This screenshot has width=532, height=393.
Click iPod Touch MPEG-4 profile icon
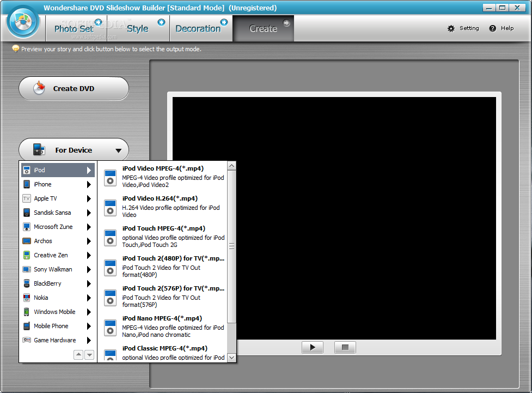(x=110, y=238)
